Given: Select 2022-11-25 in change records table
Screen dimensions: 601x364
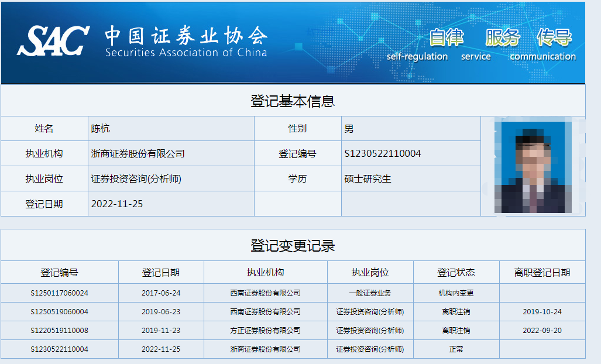Looking at the screenshot, I should 161,349.
